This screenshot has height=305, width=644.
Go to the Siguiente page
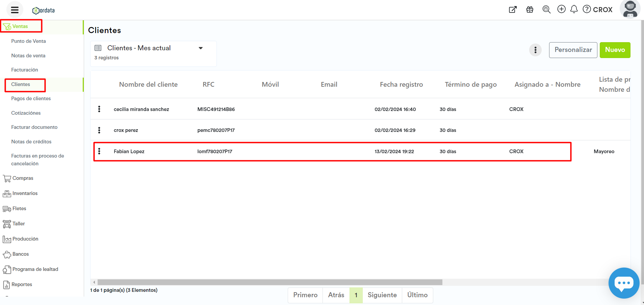tap(382, 295)
